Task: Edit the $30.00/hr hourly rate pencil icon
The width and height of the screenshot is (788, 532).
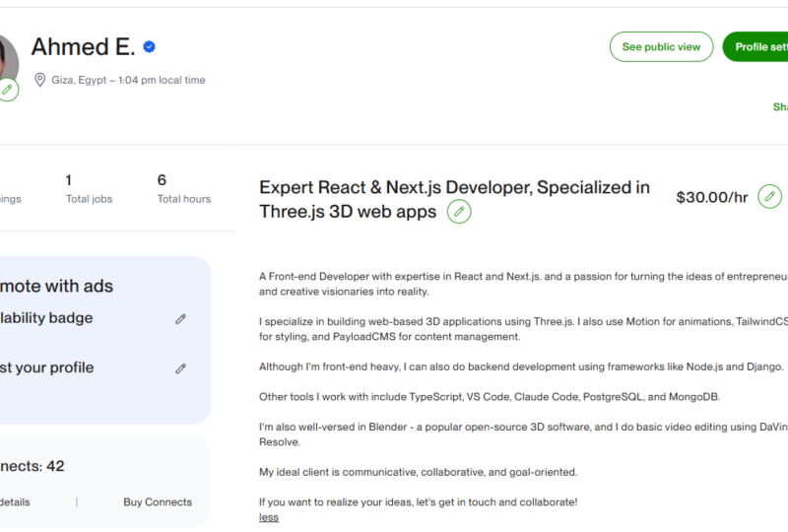Action: click(769, 197)
